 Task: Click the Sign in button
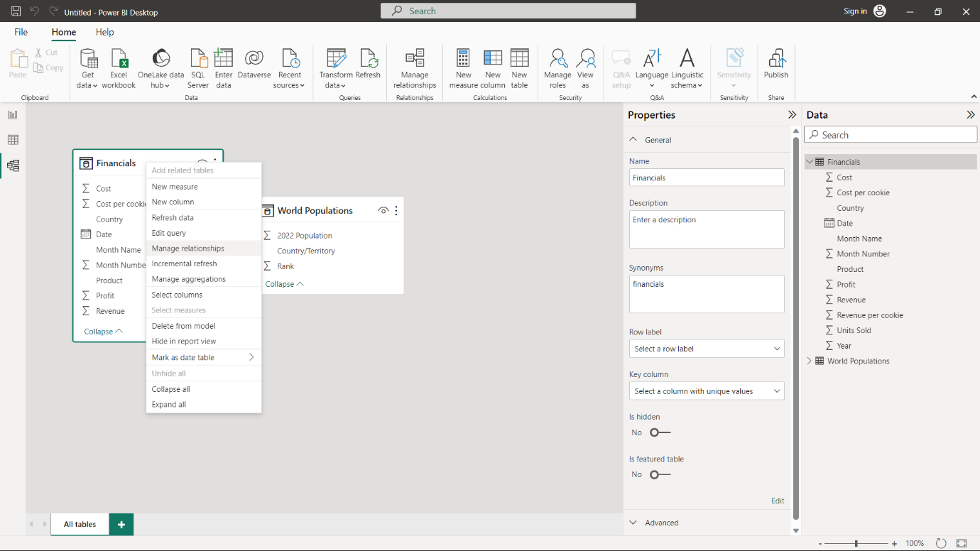(x=855, y=11)
